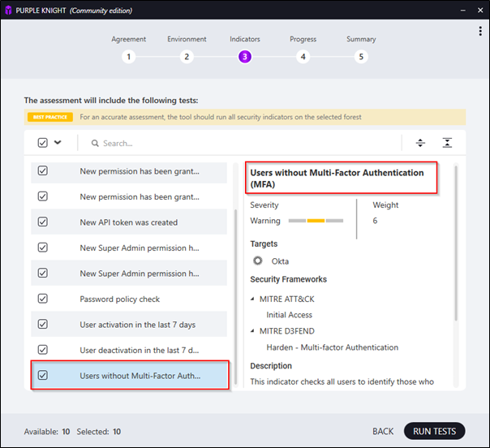Viewport: 490px width, 448px height.
Task: Uncheck Users without Multi-Factor Authentication
Action: click(42, 375)
